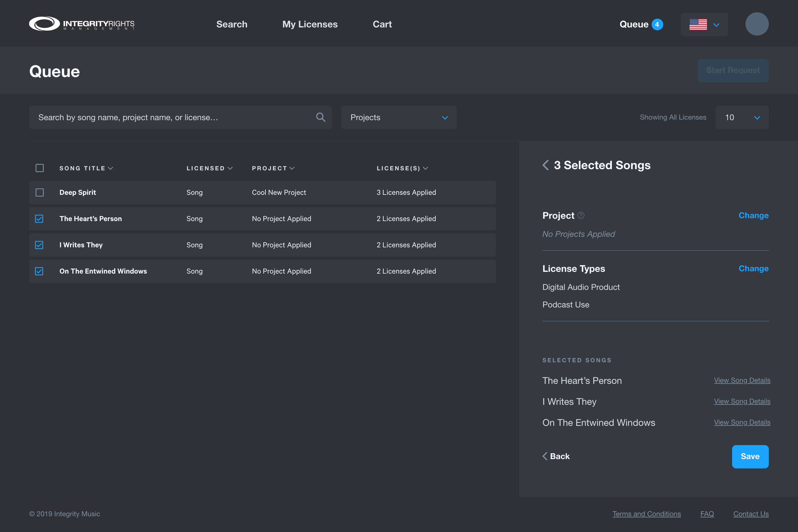This screenshot has width=798, height=532.
Task: Click On The Entwined Windows row title
Action: click(x=103, y=271)
